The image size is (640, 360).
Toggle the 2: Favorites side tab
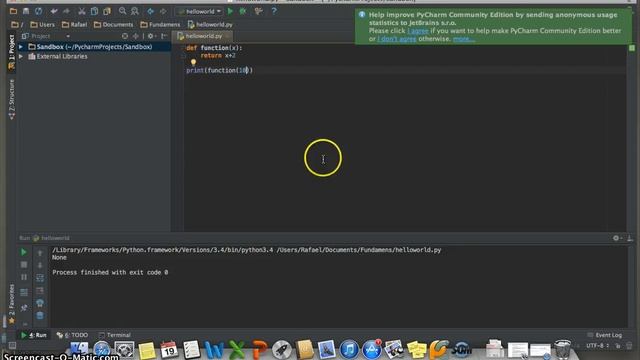[11, 304]
